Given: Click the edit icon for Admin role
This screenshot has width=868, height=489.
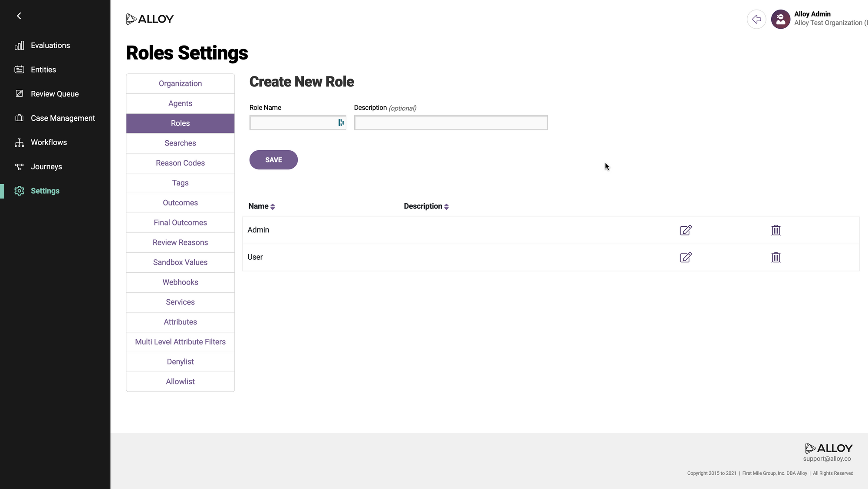Looking at the screenshot, I should 686,230.
